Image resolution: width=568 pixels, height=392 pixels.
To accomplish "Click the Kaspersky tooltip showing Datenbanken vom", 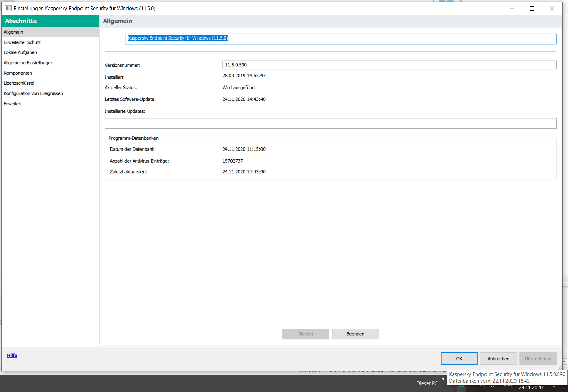I will (507, 378).
